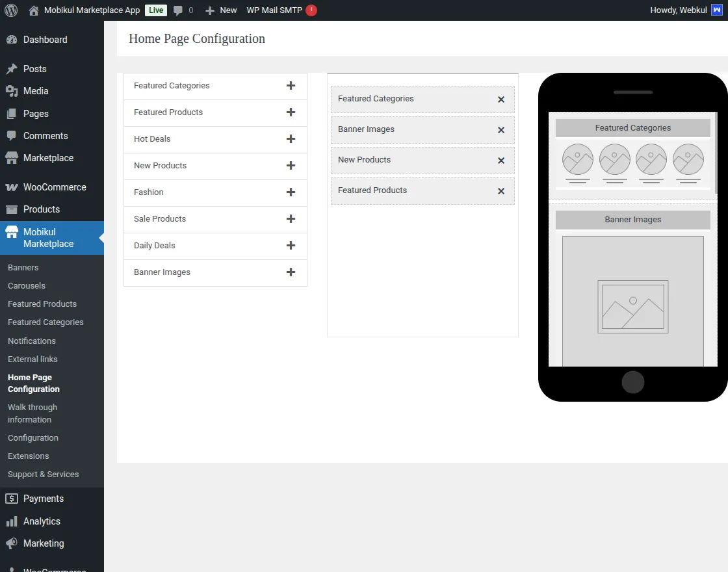This screenshot has height=572, width=728.
Task: Add Fashion using the plus icon
Action: click(291, 192)
